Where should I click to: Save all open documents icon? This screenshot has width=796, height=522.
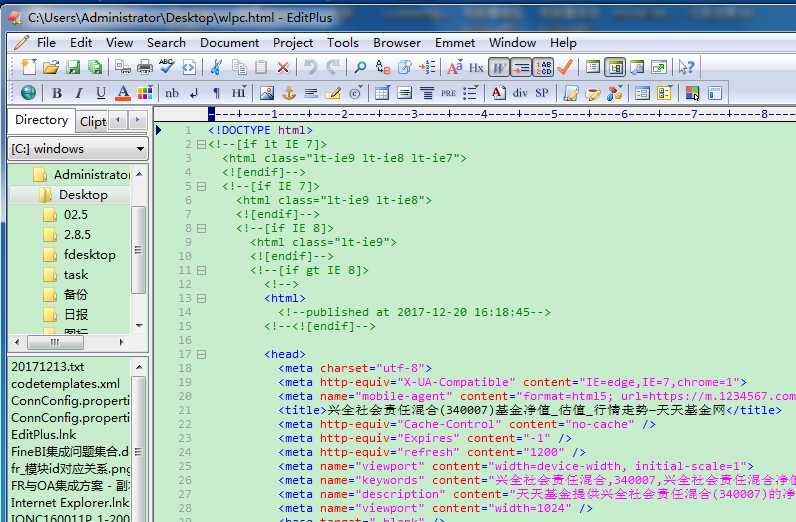95,67
